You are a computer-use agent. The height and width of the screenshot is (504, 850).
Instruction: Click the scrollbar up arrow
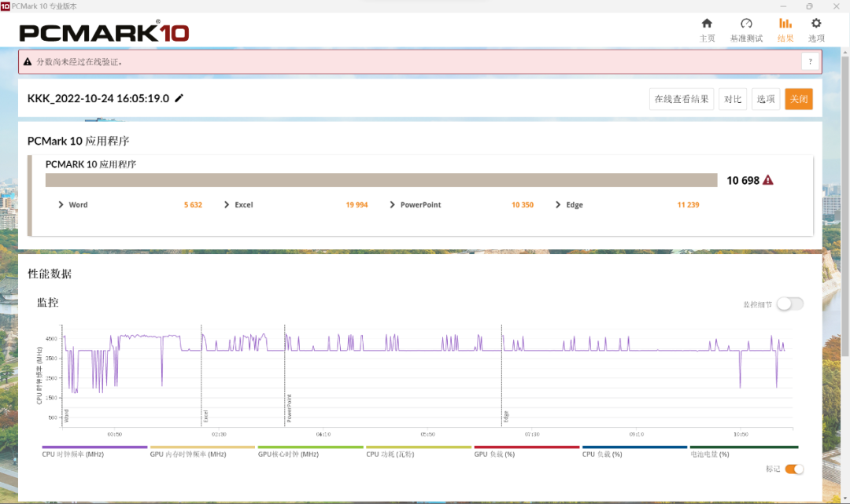[844, 52]
